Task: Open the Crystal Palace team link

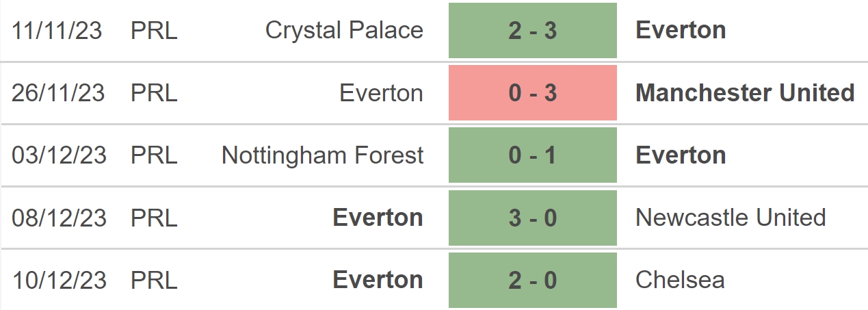Action: (x=344, y=30)
